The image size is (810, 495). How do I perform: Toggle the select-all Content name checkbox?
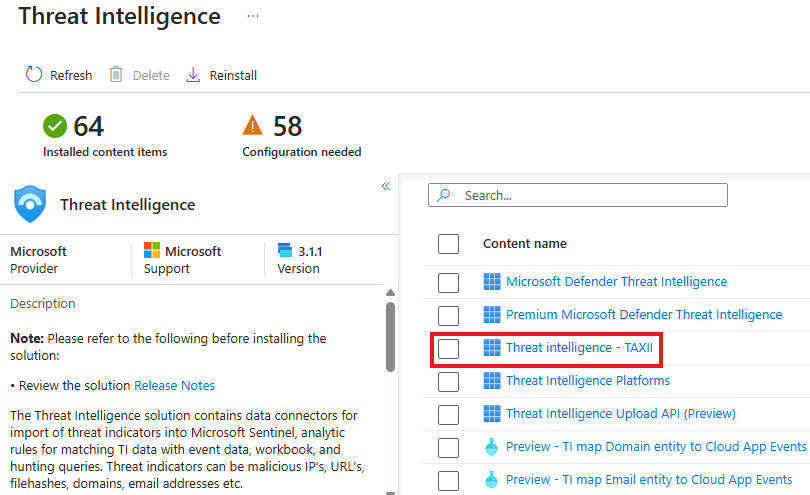pos(448,244)
